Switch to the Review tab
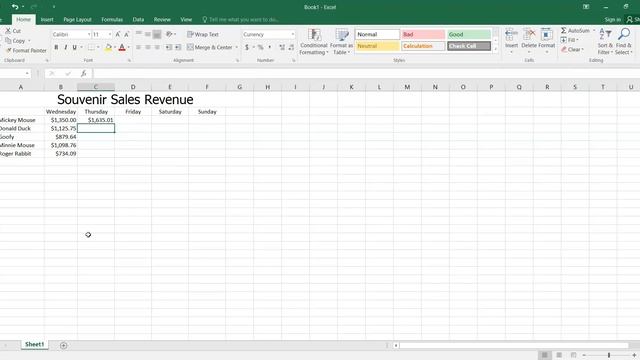The height and width of the screenshot is (360, 640). (162, 19)
